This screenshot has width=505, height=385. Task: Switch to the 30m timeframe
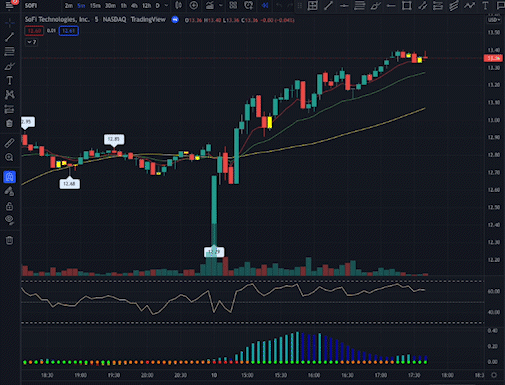coord(110,6)
